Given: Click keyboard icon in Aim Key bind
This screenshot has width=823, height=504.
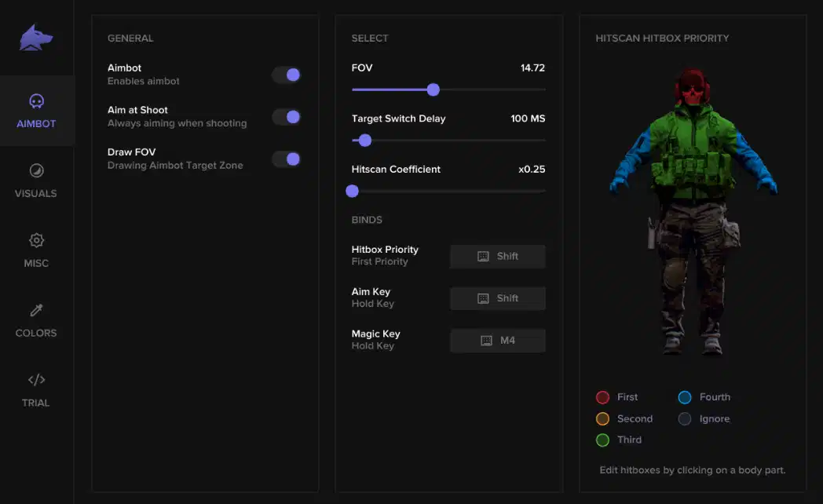Looking at the screenshot, I should [x=483, y=298].
